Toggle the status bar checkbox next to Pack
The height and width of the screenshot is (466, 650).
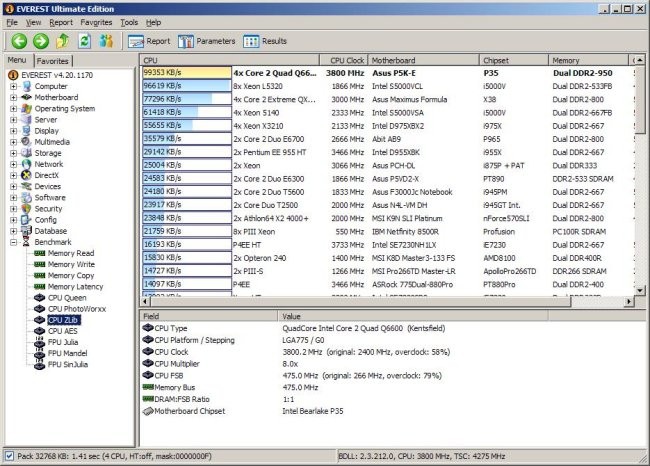click(x=9, y=456)
